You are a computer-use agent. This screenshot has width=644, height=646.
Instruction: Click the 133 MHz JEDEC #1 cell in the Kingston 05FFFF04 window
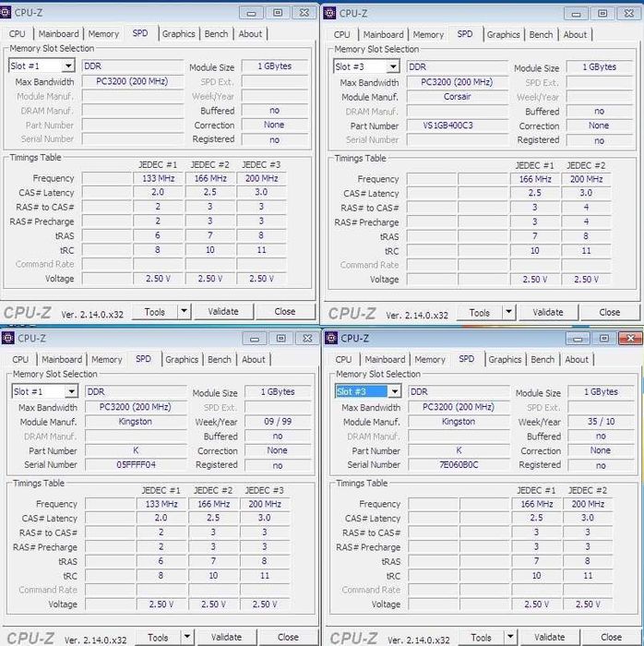161,504
